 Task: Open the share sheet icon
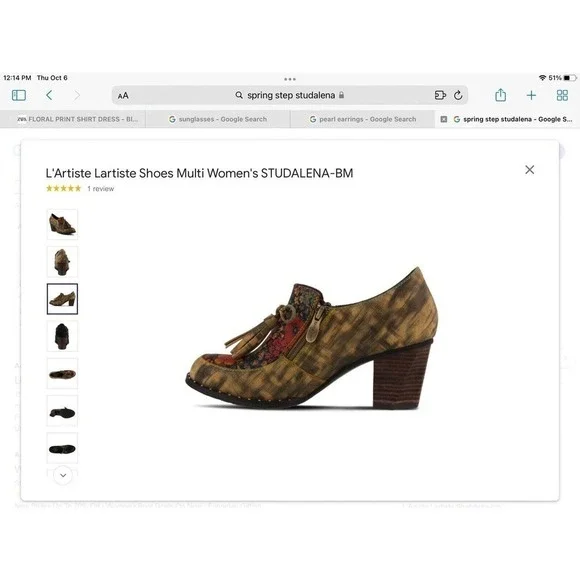pos(500,95)
